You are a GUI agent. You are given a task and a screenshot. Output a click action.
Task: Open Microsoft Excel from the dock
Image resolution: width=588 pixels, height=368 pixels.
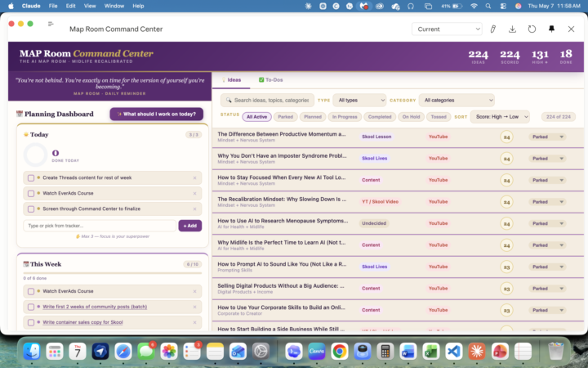tap(431, 352)
